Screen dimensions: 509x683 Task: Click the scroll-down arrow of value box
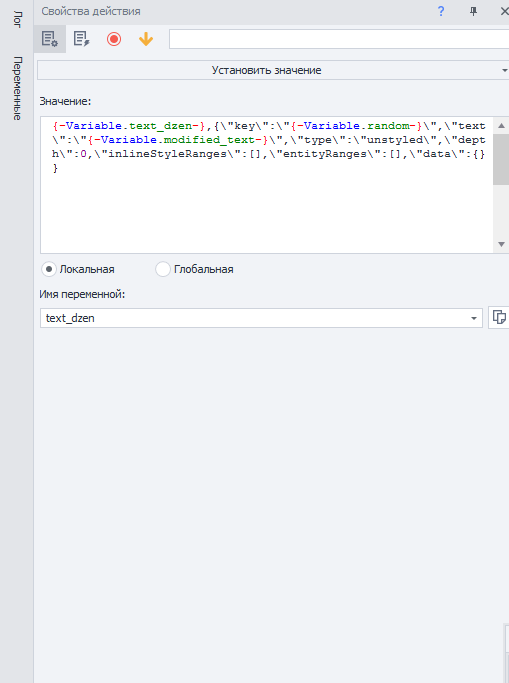[x=501, y=244]
